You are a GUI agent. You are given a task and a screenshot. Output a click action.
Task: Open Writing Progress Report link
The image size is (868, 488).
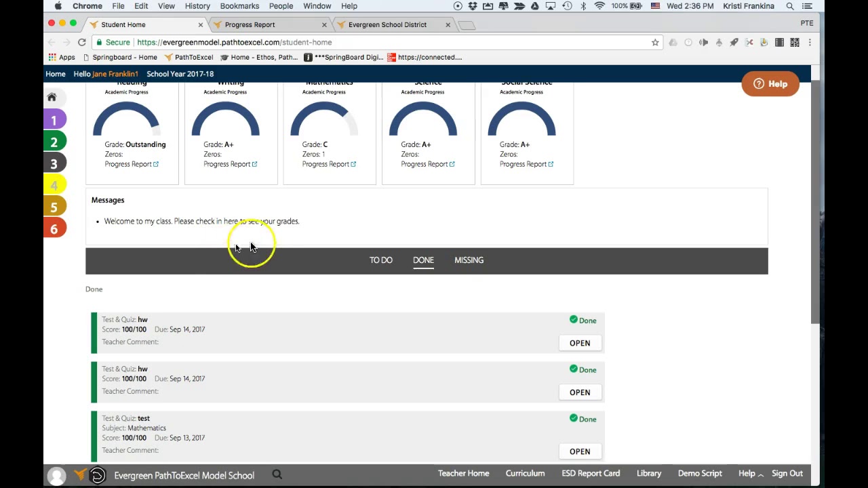[x=230, y=164]
